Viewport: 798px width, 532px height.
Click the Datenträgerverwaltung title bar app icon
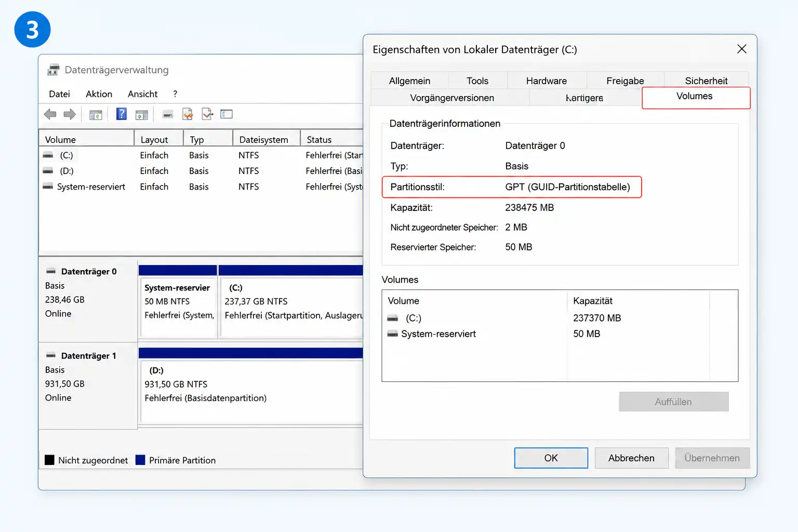(x=53, y=70)
